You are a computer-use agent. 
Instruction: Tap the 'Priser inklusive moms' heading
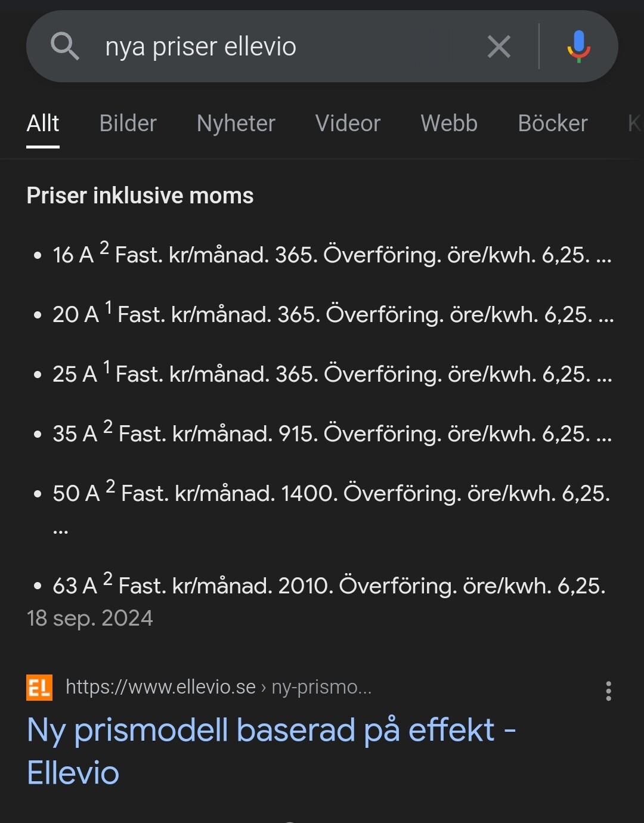[140, 196]
